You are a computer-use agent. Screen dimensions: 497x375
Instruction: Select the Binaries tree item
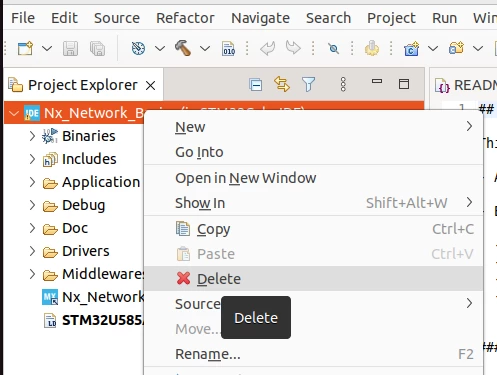pyautogui.click(x=89, y=136)
